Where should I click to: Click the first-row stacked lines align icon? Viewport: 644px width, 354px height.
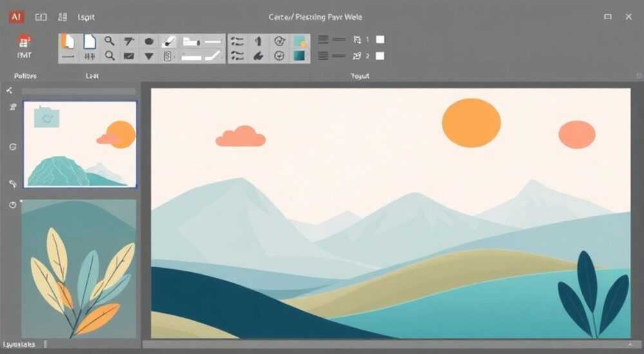(323, 39)
